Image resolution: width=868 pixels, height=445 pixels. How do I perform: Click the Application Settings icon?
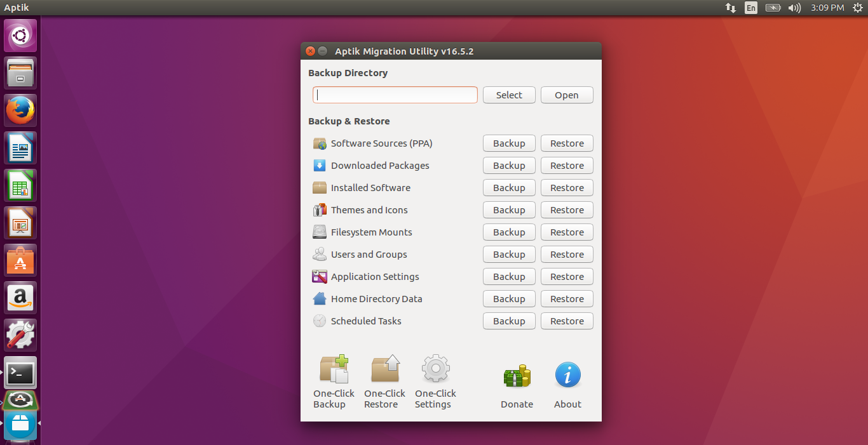320,277
